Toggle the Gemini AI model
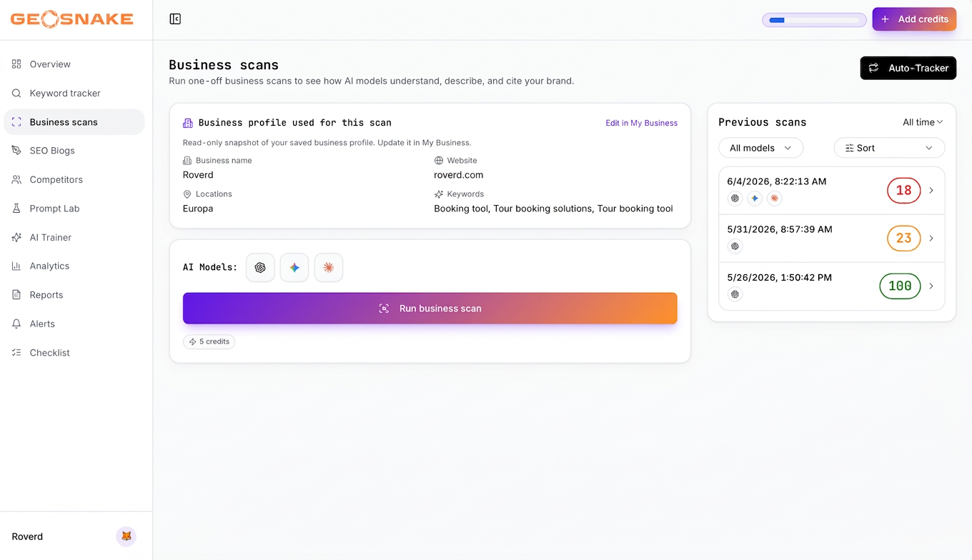972x560 pixels. point(294,267)
